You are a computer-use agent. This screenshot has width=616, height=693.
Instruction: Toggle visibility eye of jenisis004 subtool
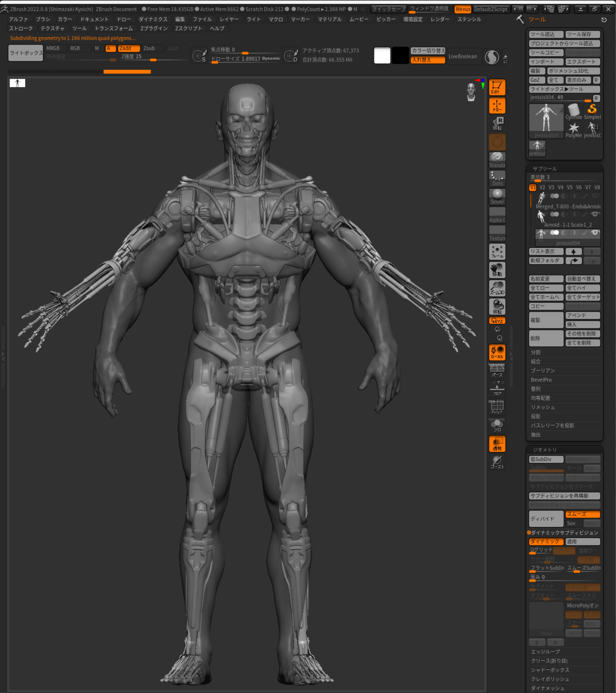[595, 233]
